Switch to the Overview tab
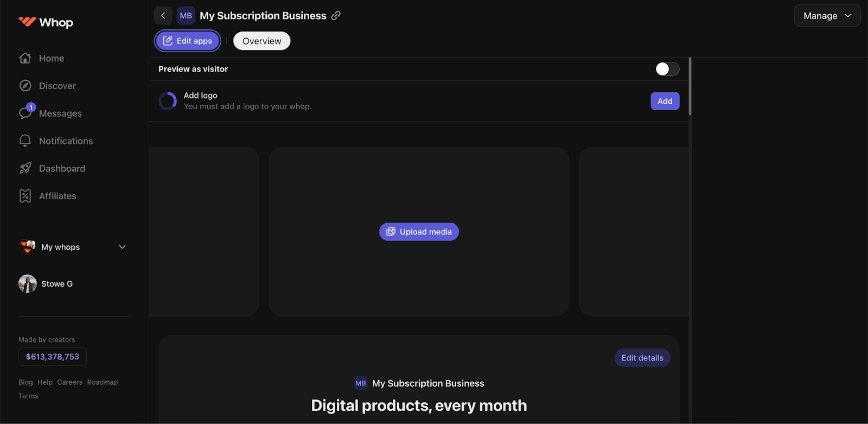Viewport: 868px width, 424px height. pyautogui.click(x=261, y=41)
